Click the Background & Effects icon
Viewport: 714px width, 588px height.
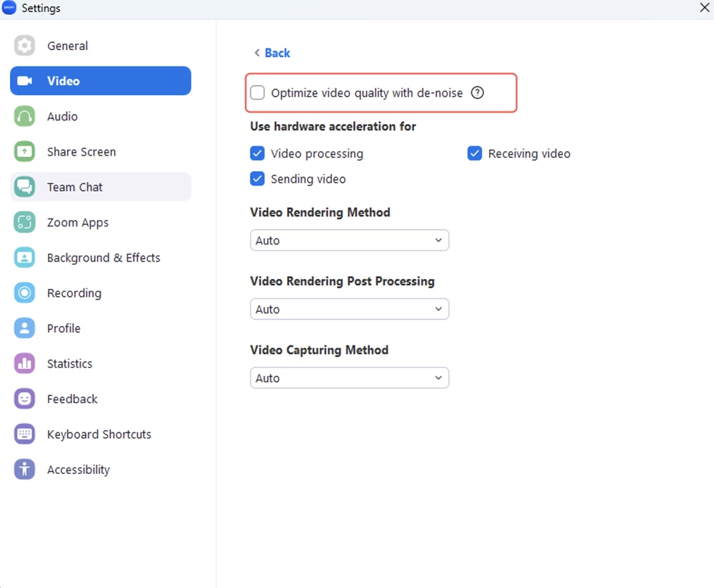coord(24,258)
